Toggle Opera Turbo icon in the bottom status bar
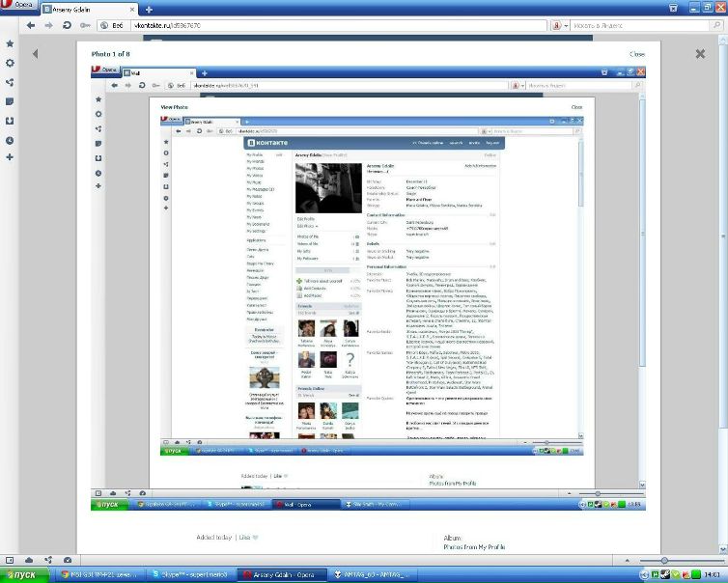The width and height of the screenshot is (728, 583). point(67,560)
